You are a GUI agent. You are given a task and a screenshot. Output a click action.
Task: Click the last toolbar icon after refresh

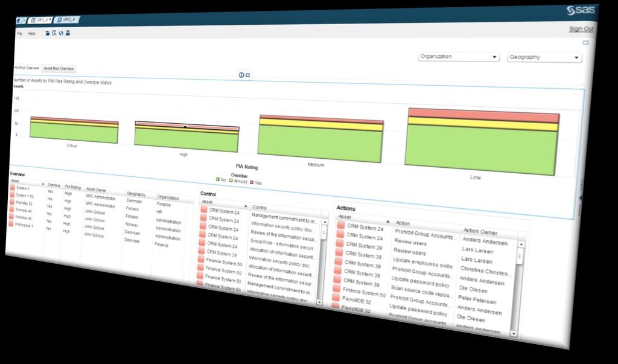click(68, 34)
